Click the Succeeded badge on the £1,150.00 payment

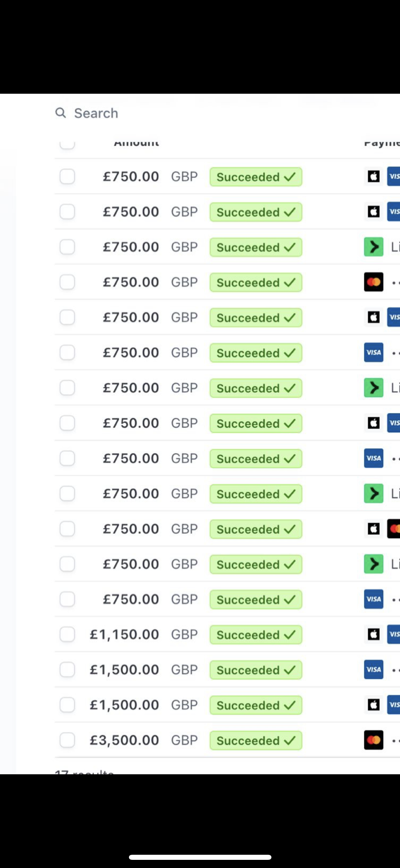pos(256,635)
